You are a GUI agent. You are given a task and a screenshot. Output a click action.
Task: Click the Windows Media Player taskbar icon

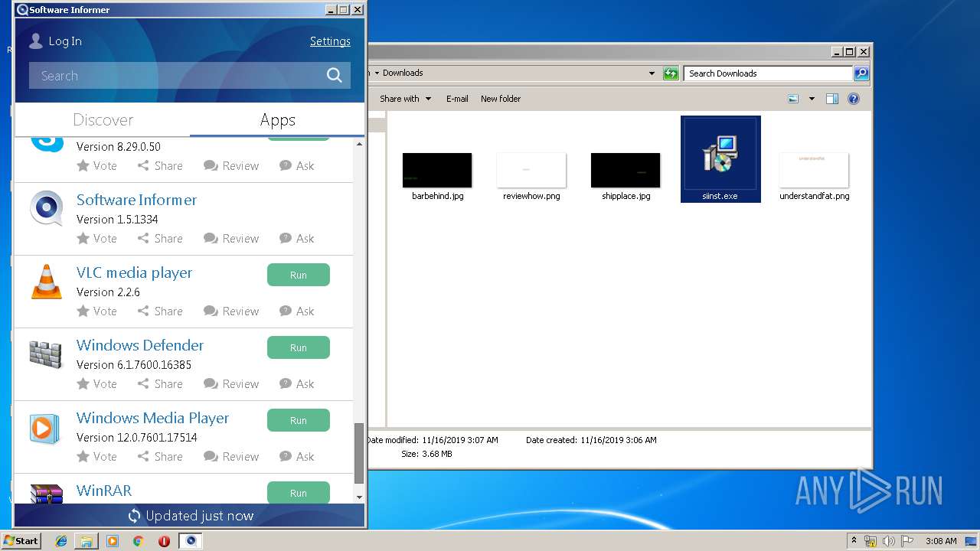tap(113, 541)
